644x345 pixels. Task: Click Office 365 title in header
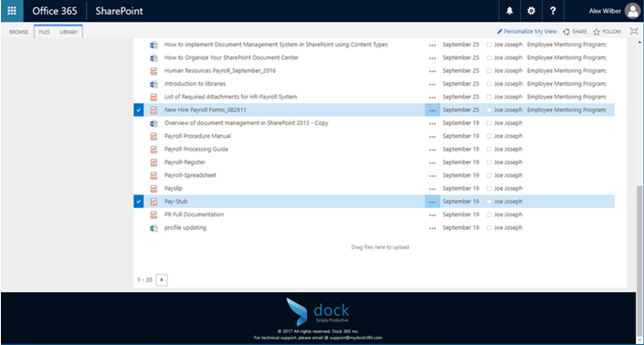coord(55,11)
